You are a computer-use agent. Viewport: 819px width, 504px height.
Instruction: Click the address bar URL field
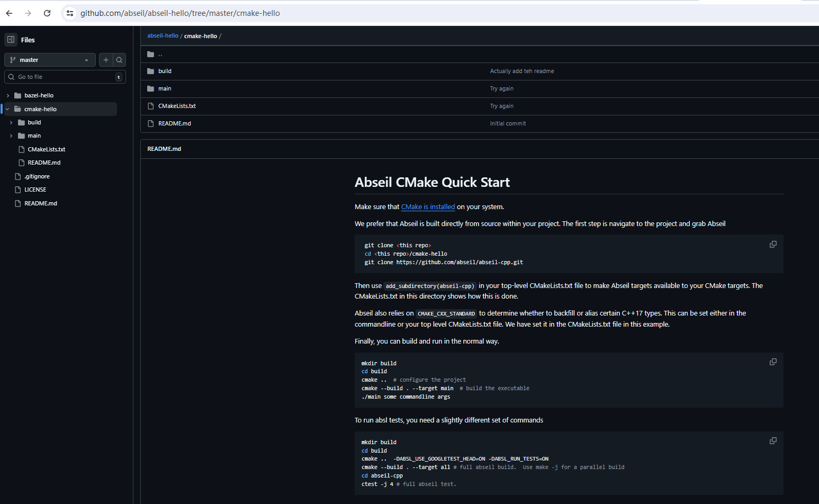pos(180,13)
